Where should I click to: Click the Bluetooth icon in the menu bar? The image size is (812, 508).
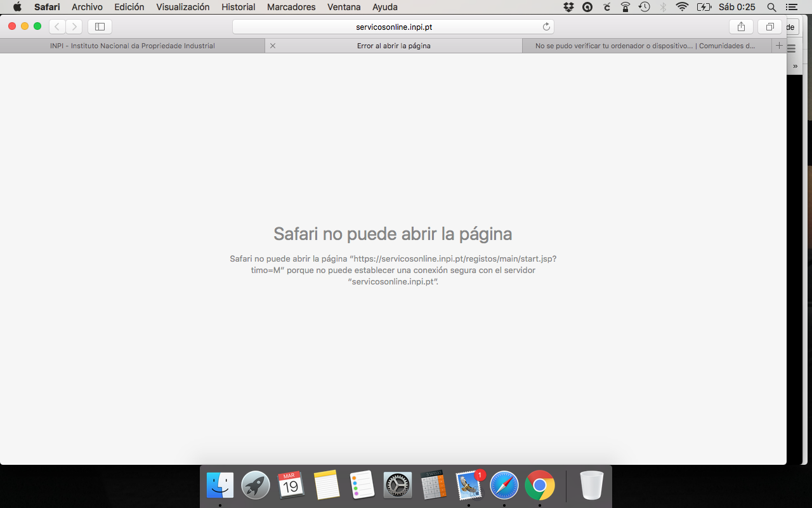[664, 7]
